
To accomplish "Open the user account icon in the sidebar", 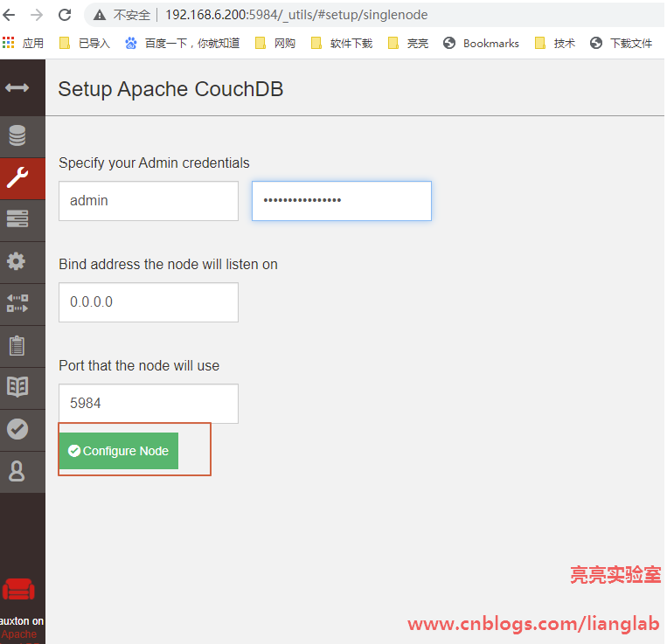I will [x=17, y=471].
